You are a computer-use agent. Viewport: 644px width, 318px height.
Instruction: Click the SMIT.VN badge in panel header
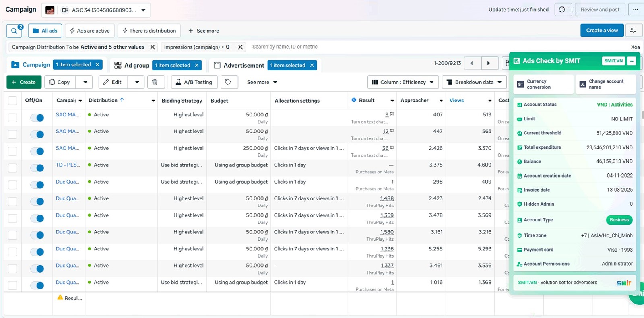point(613,61)
